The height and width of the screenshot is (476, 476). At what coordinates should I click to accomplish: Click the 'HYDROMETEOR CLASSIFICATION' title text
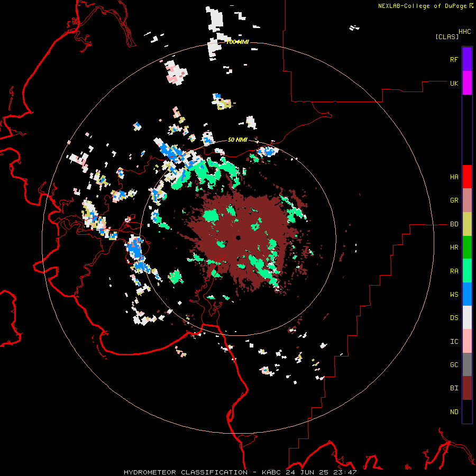[x=186, y=472]
